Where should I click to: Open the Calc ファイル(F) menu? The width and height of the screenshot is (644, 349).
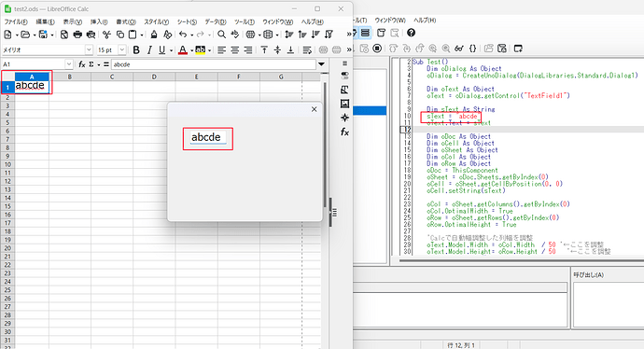click(x=16, y=21)
